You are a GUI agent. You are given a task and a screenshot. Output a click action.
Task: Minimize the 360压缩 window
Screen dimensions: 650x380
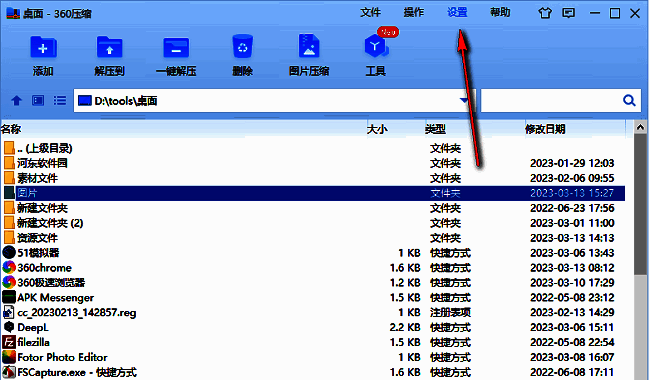[x=595, y=13]
